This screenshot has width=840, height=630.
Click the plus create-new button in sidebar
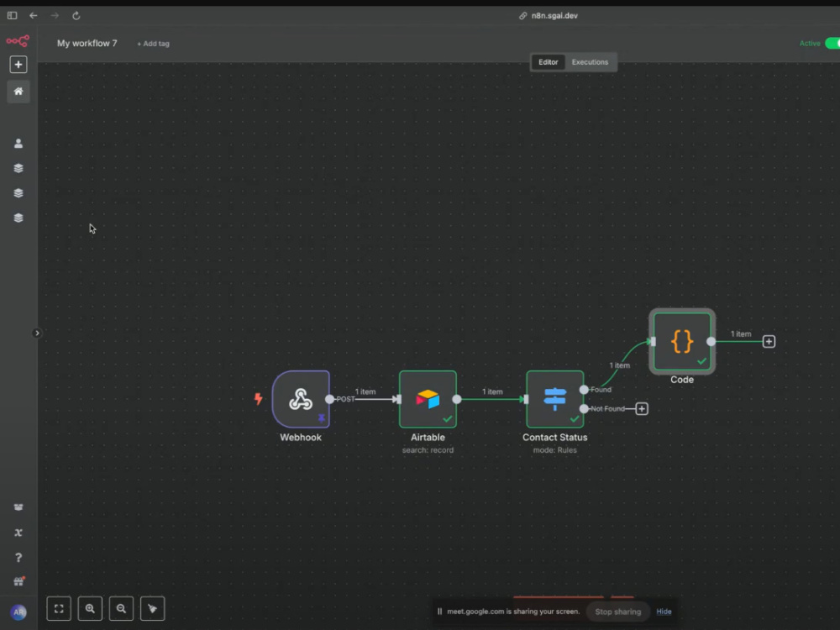coord(18,65)
